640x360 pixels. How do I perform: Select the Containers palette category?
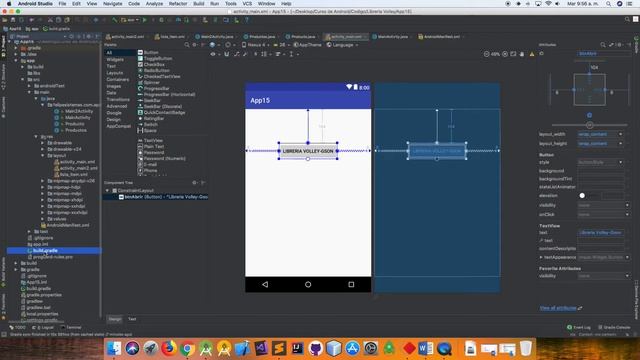coord(118,79)
